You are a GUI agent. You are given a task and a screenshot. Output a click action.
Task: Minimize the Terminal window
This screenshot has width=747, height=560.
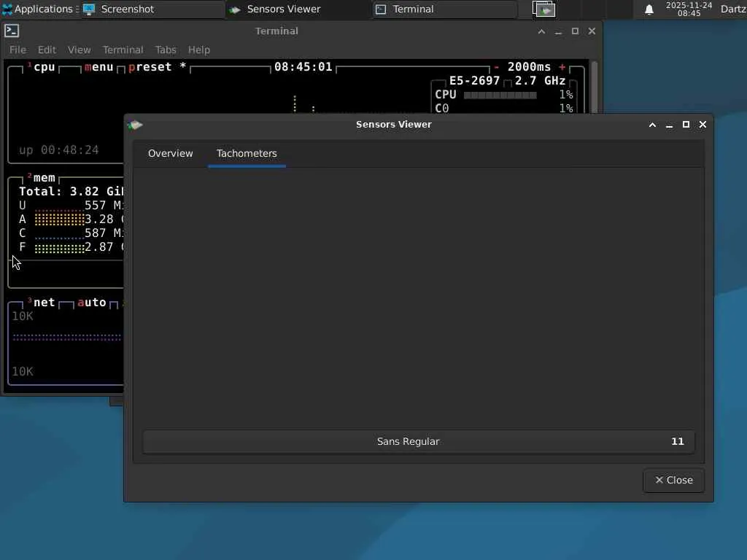(558, 31)
